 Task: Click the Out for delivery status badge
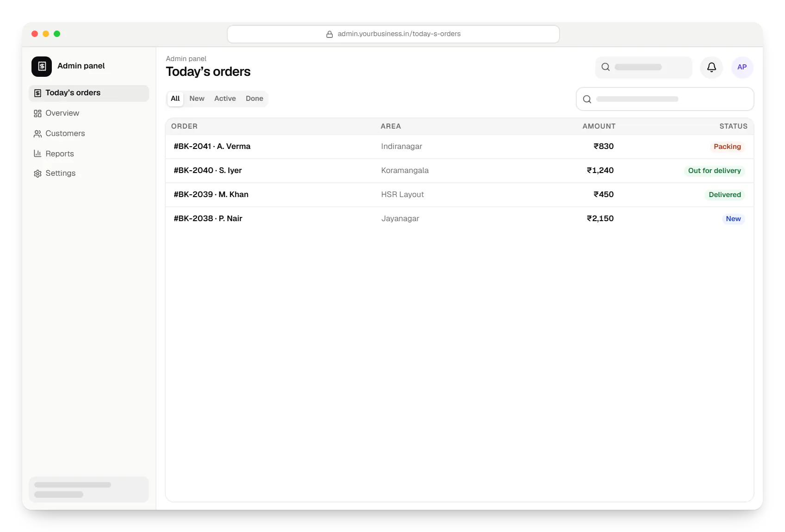click(x=714, y=171)
